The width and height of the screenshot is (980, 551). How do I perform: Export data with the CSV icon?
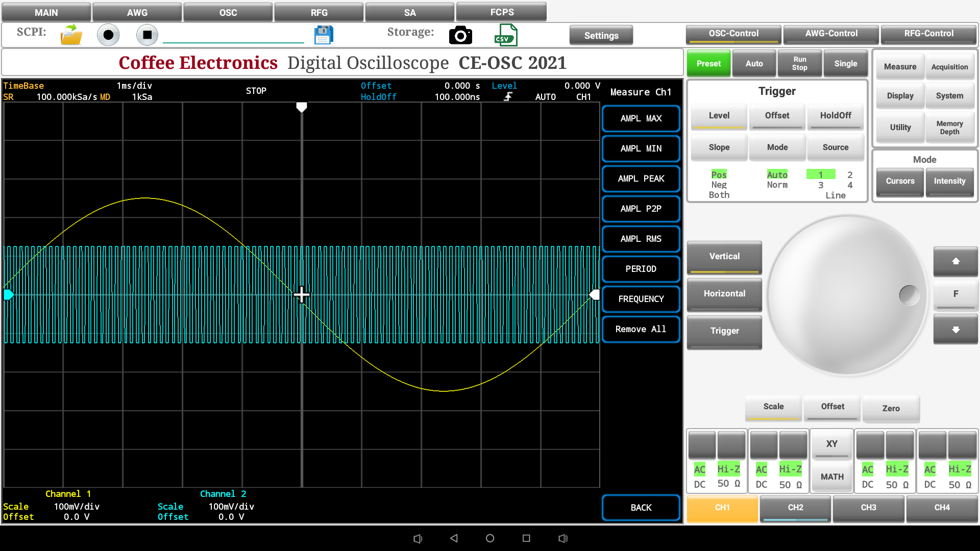click(505, 35)
